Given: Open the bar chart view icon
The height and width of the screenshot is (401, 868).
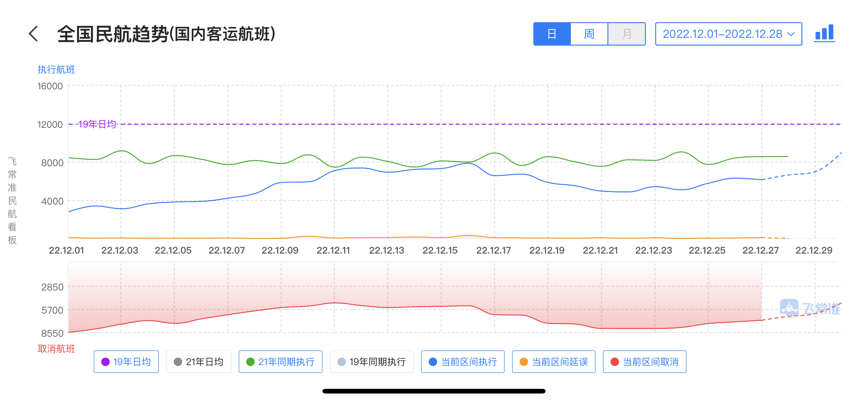Looking at the screenshot, I should [824, 33].
